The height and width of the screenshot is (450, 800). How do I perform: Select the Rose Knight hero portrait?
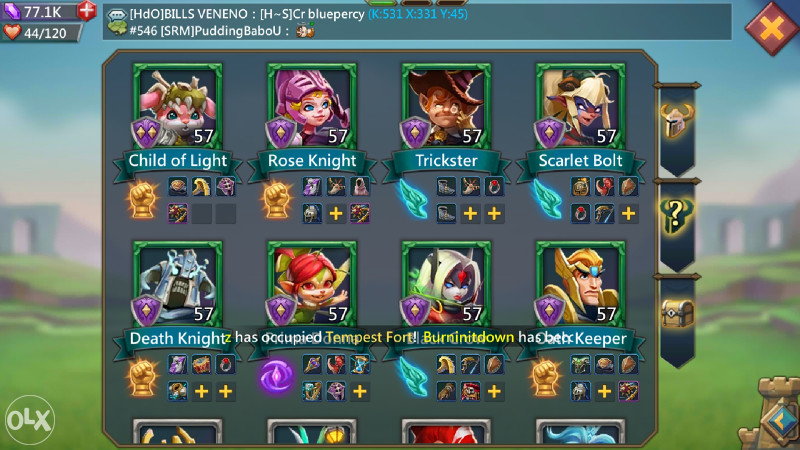coord(312,106)
